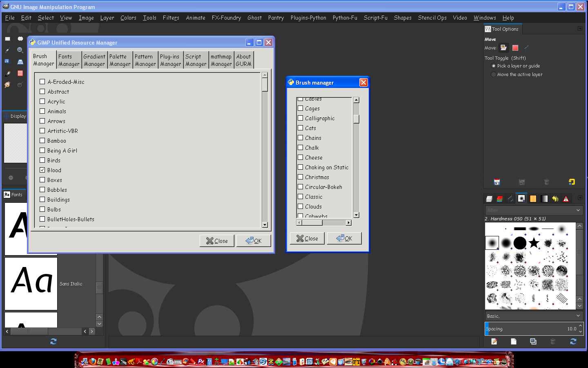The height and width of the screenshot is (368, 588).
Task: Reset tool options with yellow arrow icon
Action: [x=572, y=182]
